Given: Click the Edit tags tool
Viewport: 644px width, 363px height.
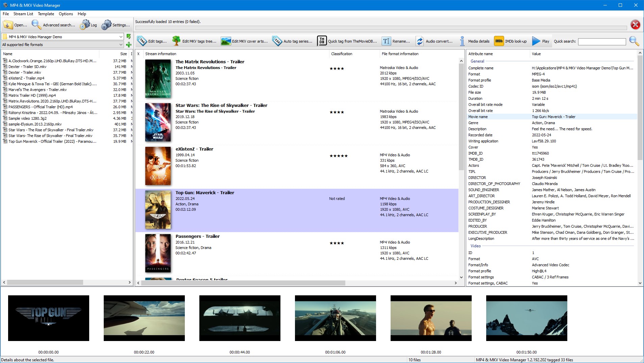Looking at the screenshot, I should tap(152, 41).
